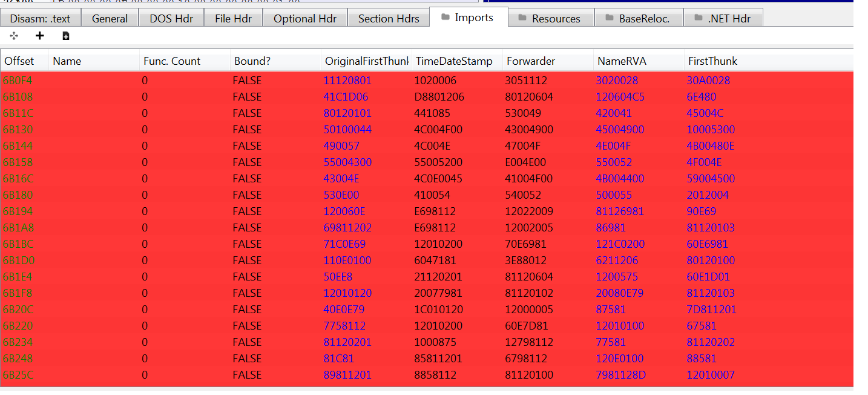Click TimeDateStamp value 85811201
Viewport: 868px width, 395px height.
pyautogui.click(x=439, y=359)
